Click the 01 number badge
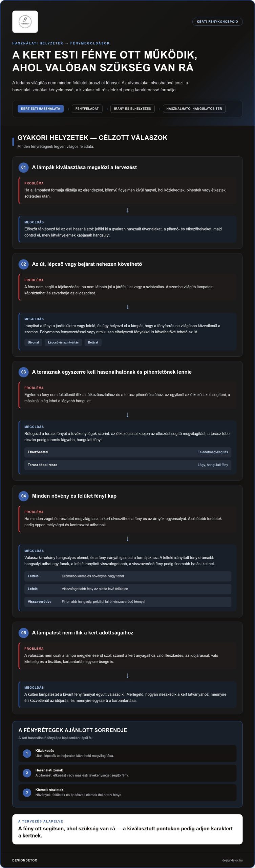255x868 pixels. [x=23, y=167]
